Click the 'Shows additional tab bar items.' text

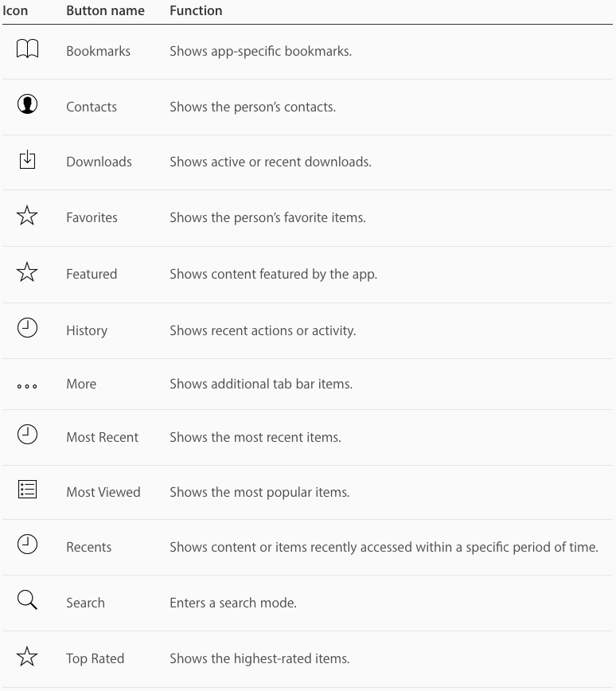pos(261,384)
